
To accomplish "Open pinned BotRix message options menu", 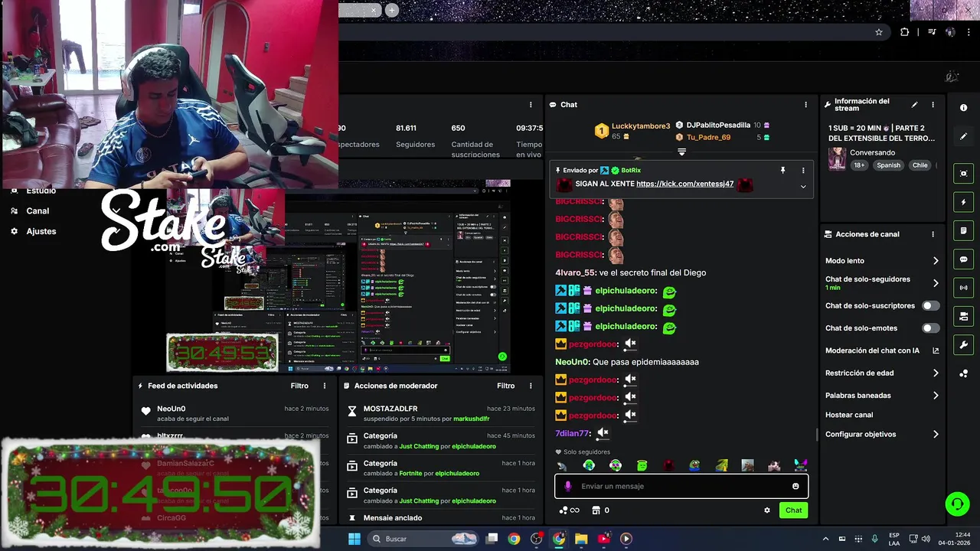I will [x=803, y=171].
